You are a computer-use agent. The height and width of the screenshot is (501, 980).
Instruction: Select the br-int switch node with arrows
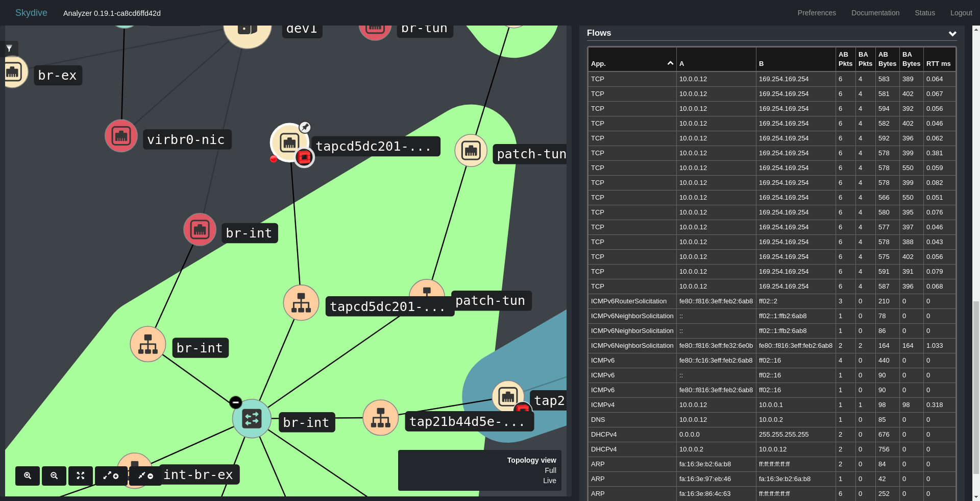pyautogui.click(x=252, y=419)
